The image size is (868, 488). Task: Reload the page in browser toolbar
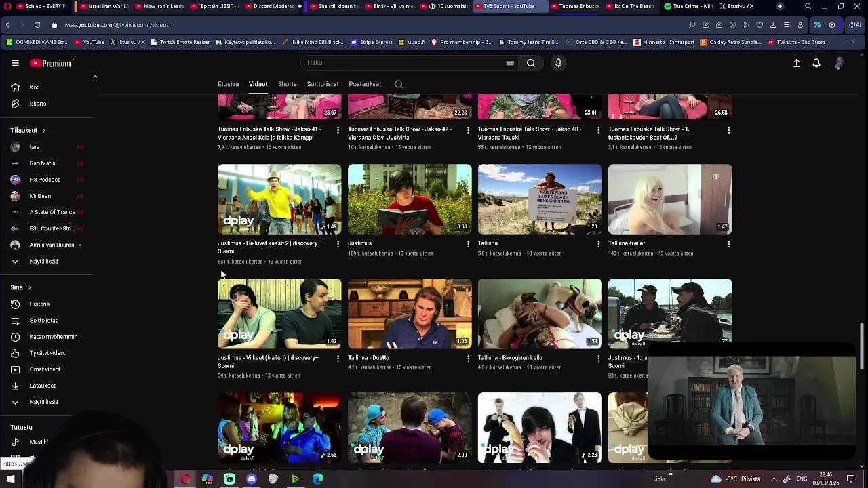37,25
